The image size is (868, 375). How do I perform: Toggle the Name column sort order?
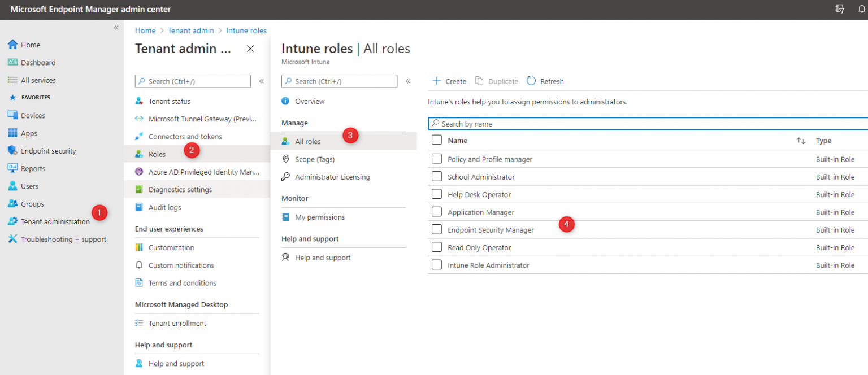click(801, 140)
